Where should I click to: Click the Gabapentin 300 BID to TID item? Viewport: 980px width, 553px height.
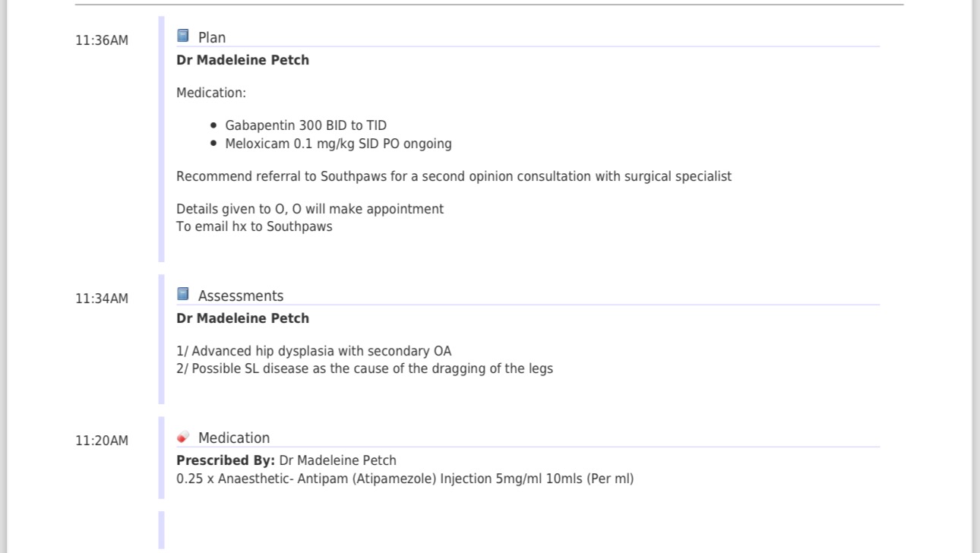coord(306,125)
